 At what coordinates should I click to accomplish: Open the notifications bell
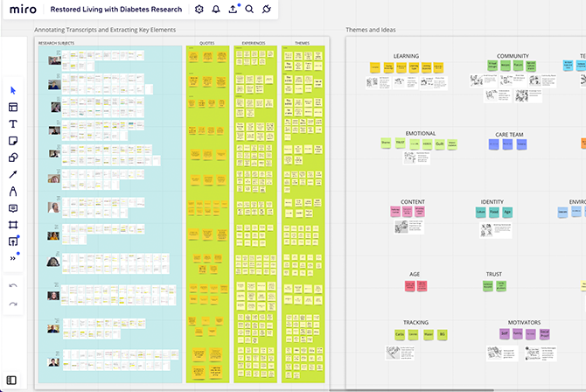click(x=216, y=10)
